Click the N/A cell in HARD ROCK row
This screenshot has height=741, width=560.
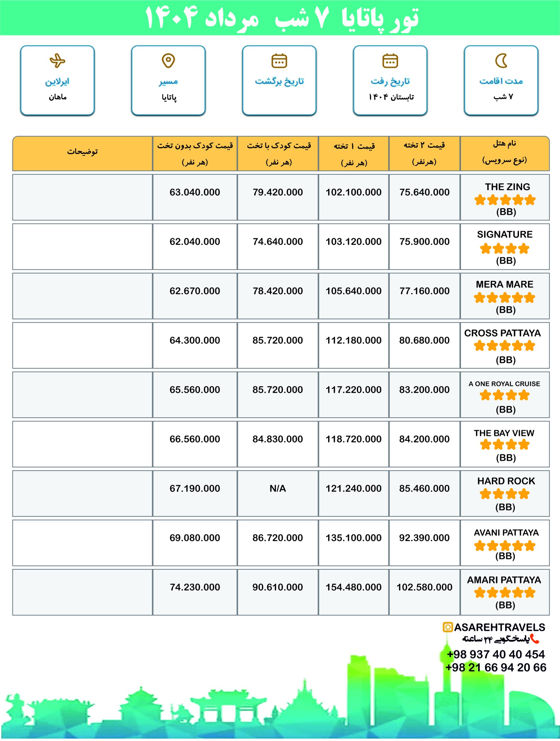pos(278,488)
